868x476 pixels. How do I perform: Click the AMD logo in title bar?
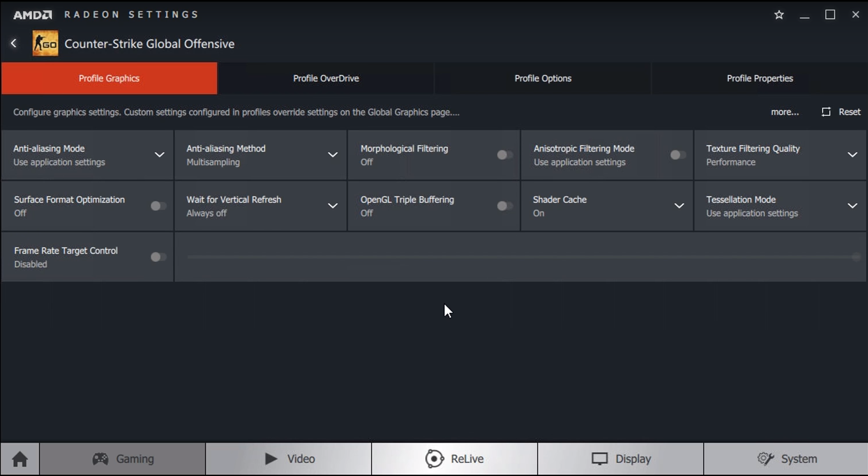(33, 14)
